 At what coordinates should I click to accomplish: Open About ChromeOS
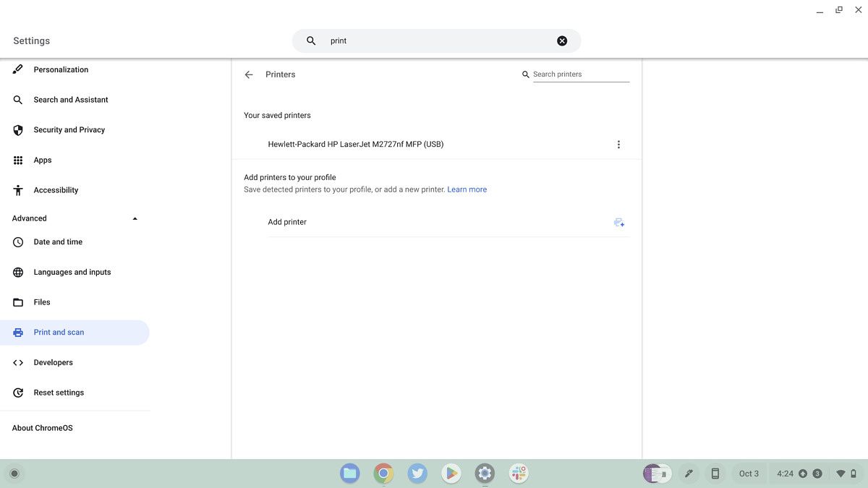[42, 427]
